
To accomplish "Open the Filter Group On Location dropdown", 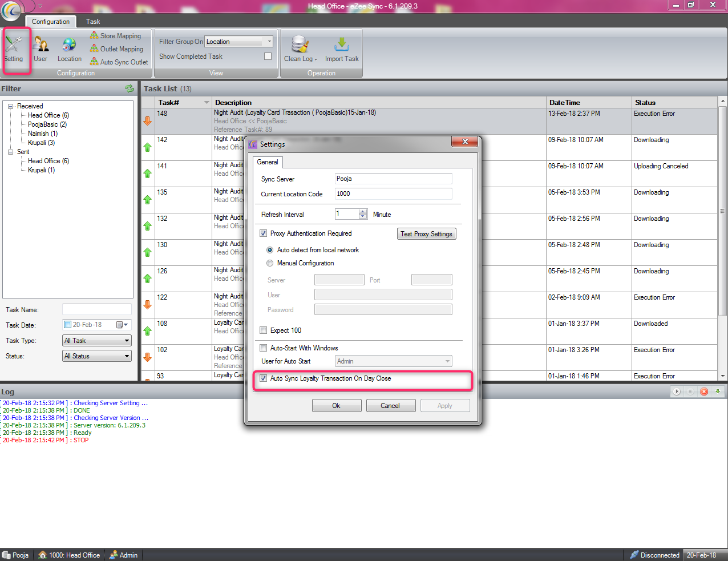I will [x=239, y=42].
